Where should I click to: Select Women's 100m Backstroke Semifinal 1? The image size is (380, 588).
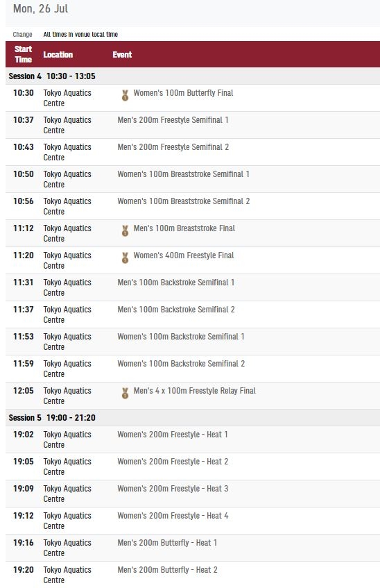tap(181, 337)
